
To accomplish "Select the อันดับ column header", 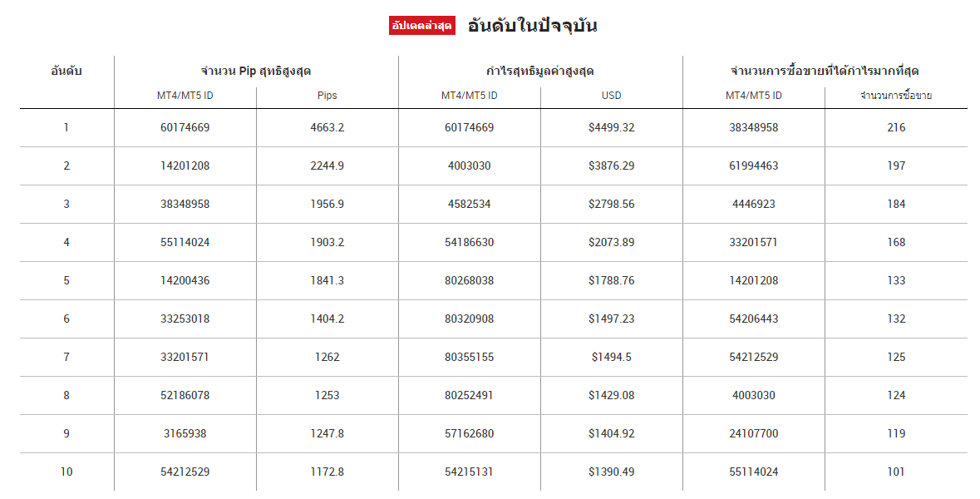I will pos(66,71).
